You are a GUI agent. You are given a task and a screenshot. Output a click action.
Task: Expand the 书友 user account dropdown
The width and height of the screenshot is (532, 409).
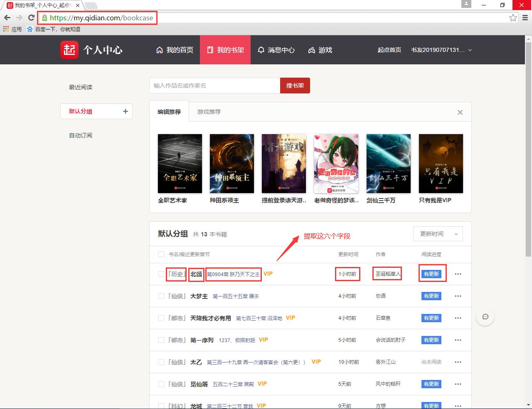(441, 50)
